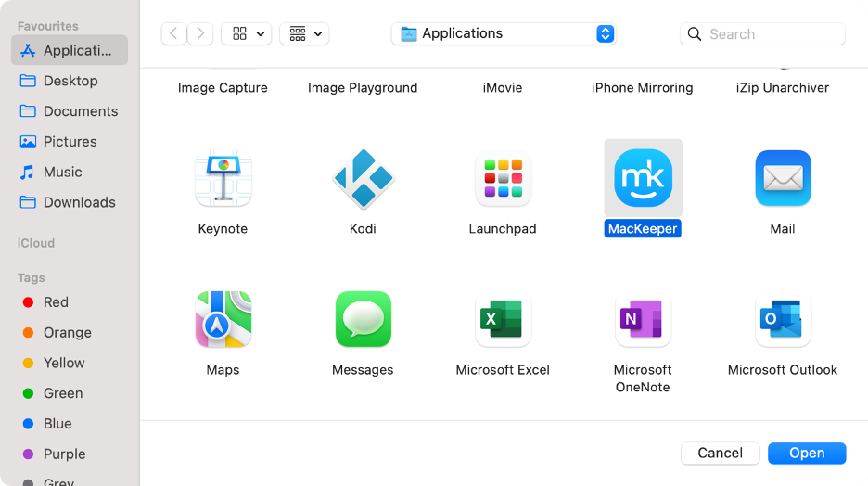Image resolution: width=868 pixels, height=486 pixels.
Task: Click the Keynote name label
Action: 223,229
